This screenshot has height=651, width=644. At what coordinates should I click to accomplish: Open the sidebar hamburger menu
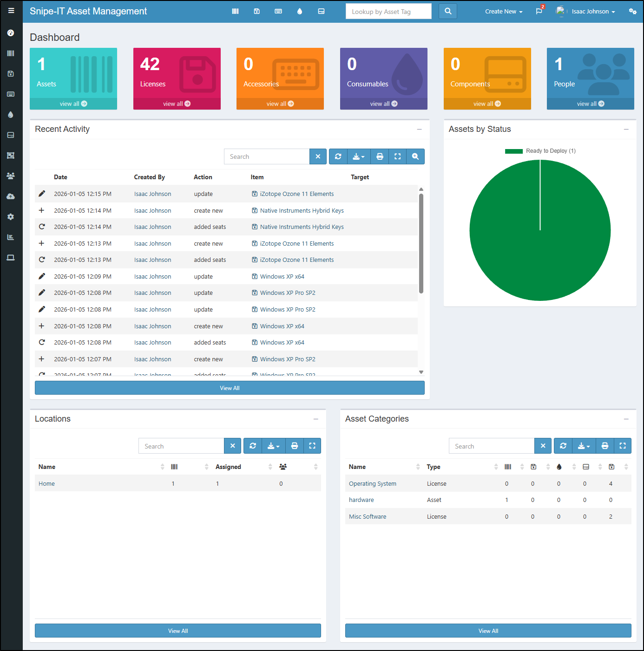tap(11, 11)
